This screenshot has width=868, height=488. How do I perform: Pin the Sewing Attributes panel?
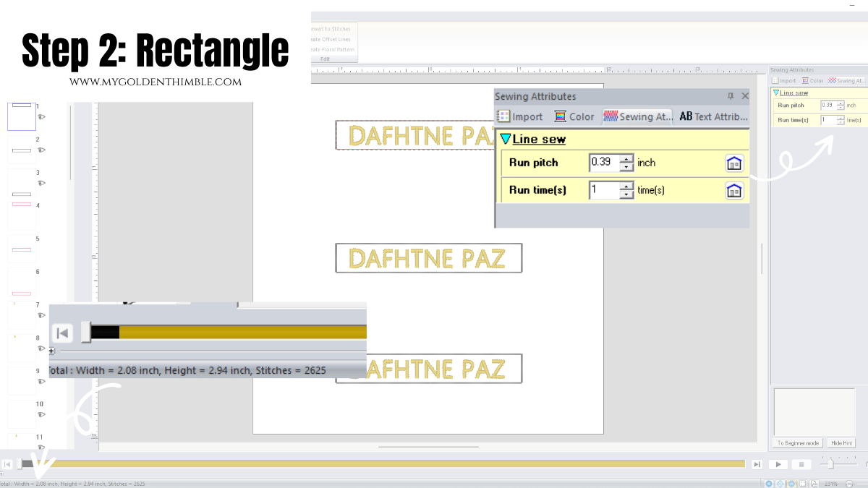click(731, 95)
